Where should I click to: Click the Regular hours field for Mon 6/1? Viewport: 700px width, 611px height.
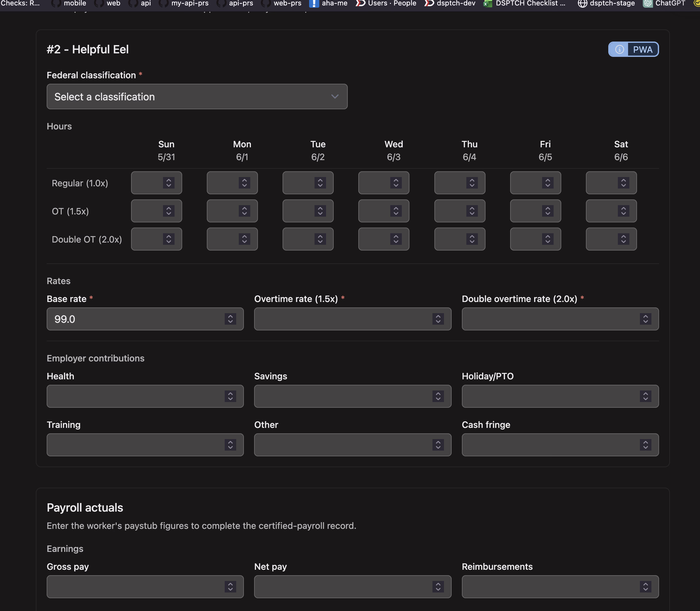pos(232,183)
